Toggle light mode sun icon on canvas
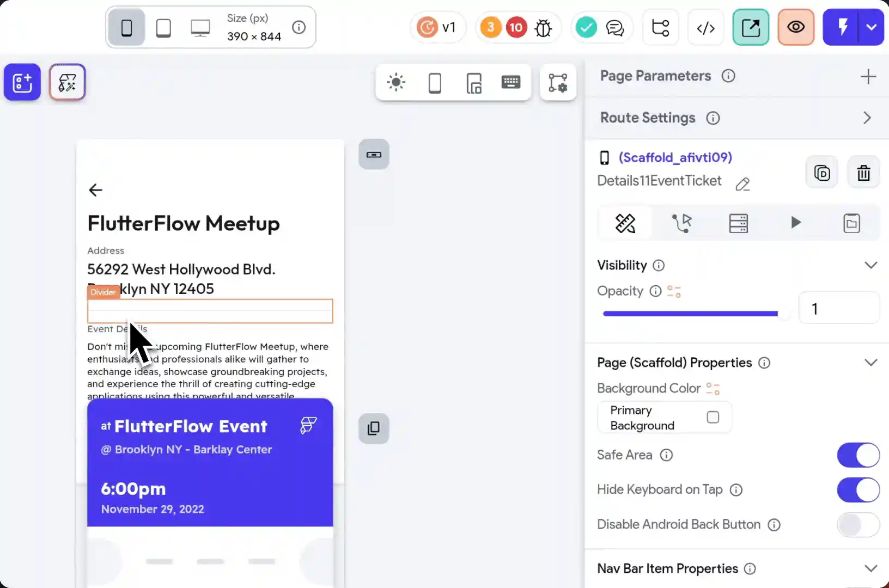Image resolution: width=889 pixels, height=588 pixels. 396,83
